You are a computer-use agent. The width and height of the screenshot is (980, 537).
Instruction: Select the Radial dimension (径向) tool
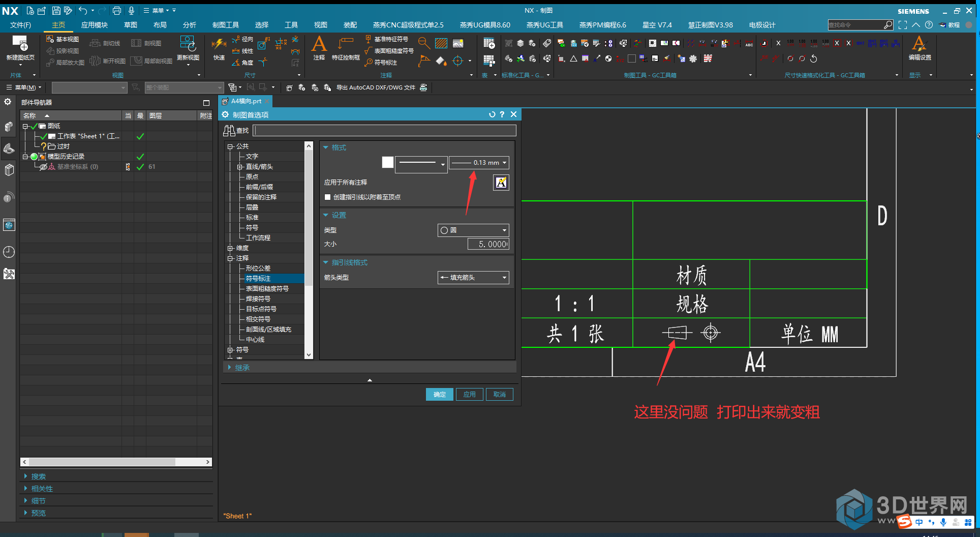(242, 39)
